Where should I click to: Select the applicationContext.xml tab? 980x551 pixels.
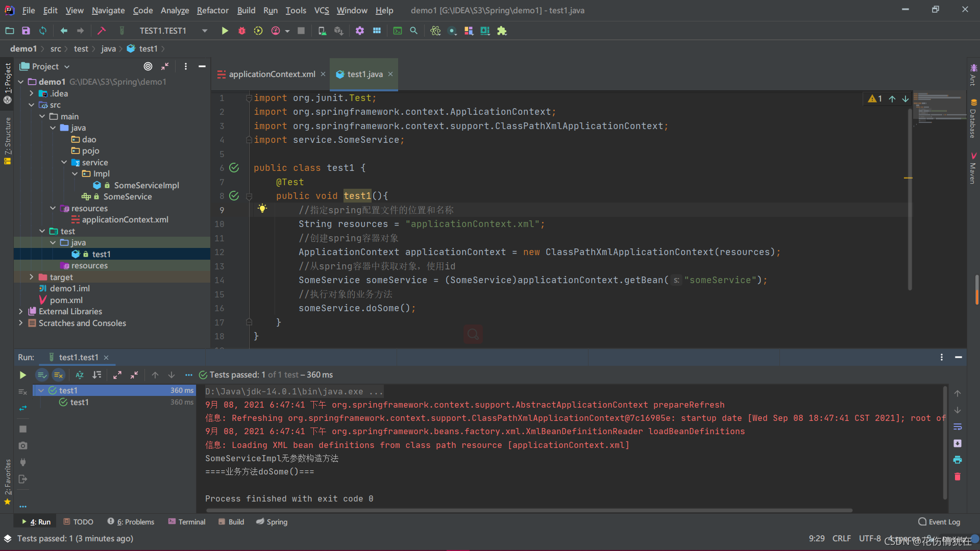point(269,74)
